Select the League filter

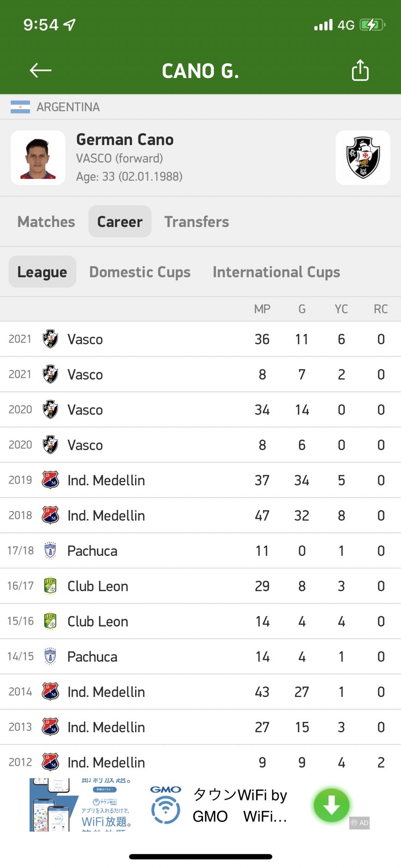[42, 272]
